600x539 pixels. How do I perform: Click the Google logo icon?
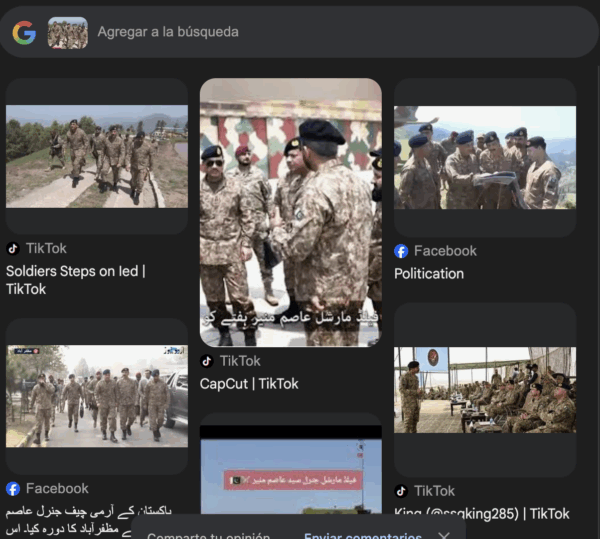24,33
